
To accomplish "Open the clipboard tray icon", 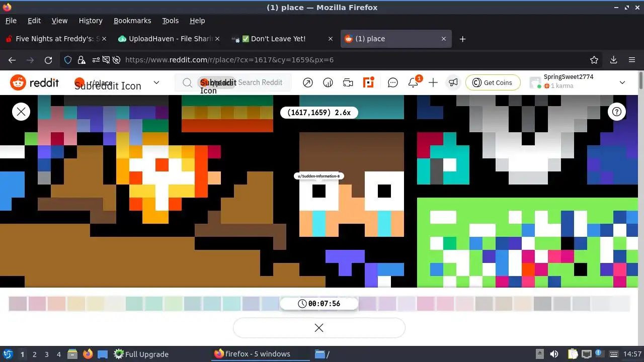I will [574, 354].
